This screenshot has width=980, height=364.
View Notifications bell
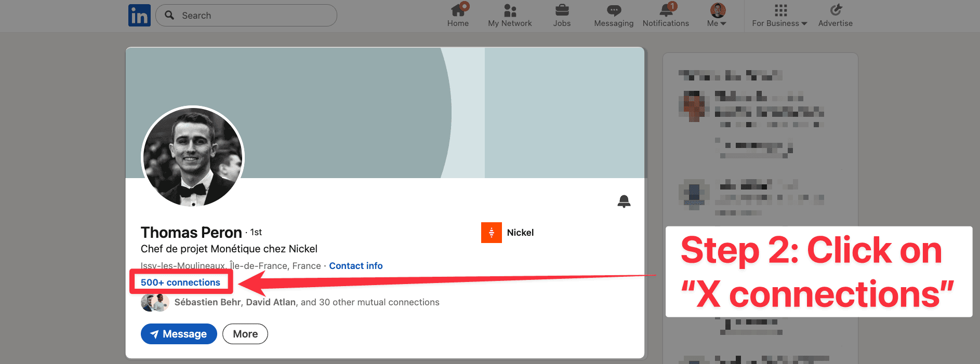tap(666, 15)
